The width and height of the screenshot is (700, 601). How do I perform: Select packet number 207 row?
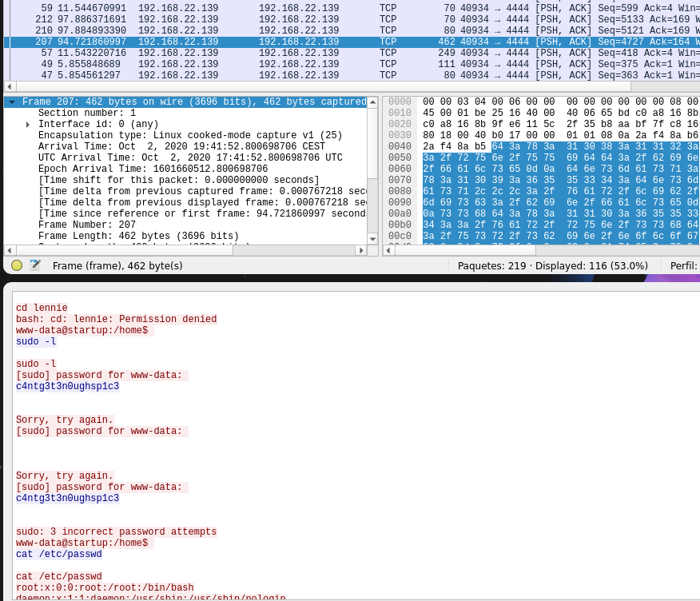240,42
